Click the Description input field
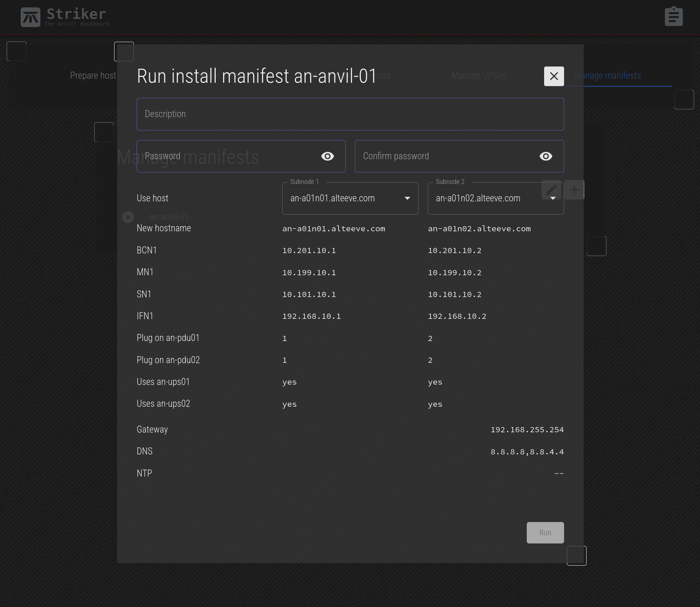The image size is (700, 607). point(350,114)
